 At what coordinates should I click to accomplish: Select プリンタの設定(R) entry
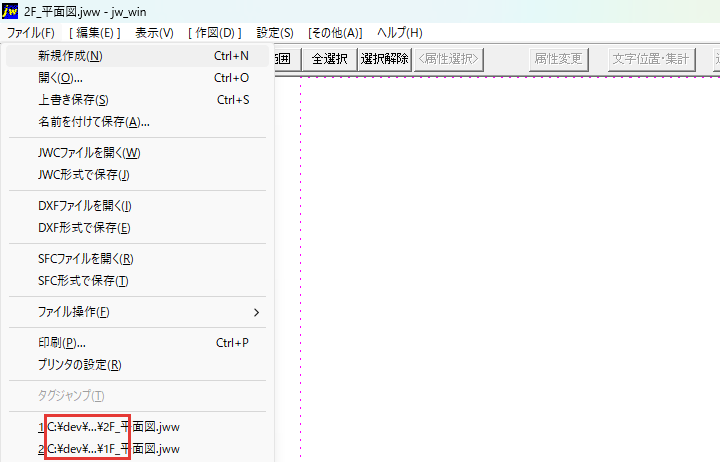click(137, 365)
